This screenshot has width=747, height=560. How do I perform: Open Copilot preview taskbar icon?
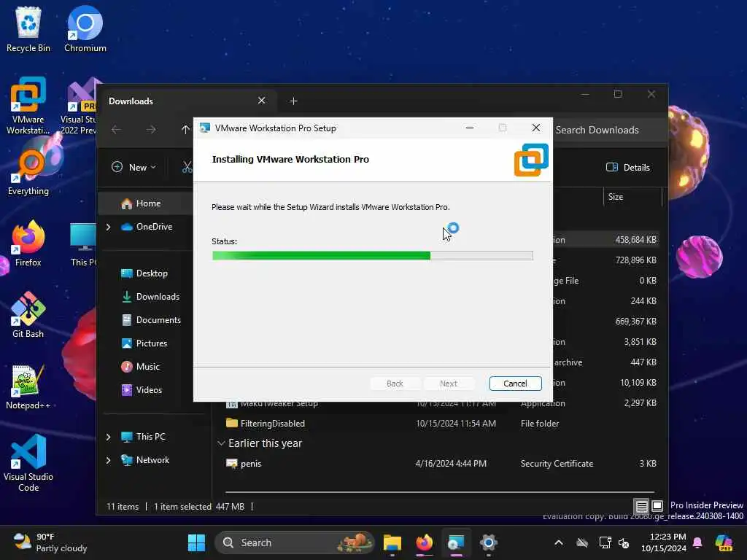click(x=724, y=542)
